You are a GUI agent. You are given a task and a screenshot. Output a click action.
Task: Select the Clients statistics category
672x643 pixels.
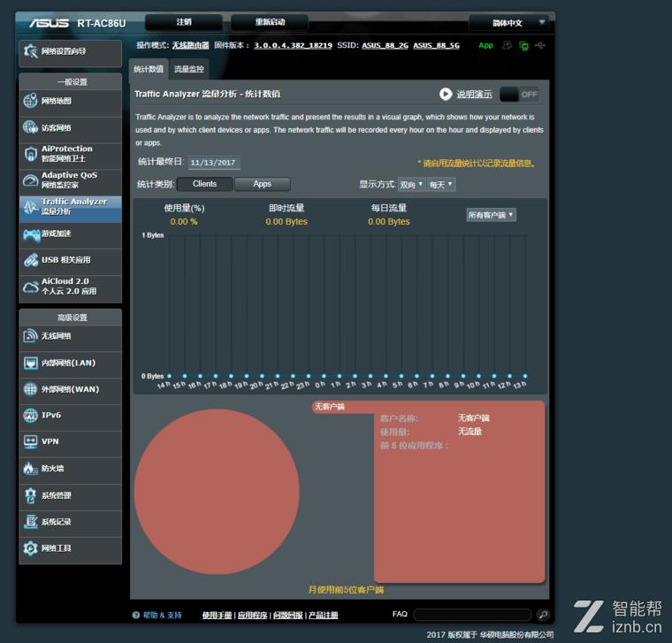tap(204, 184)
